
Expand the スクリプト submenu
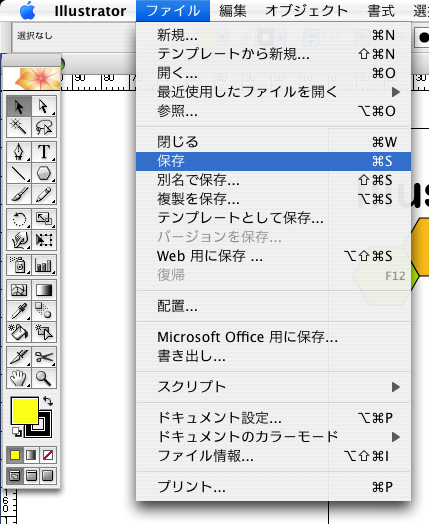pos(273,387)
